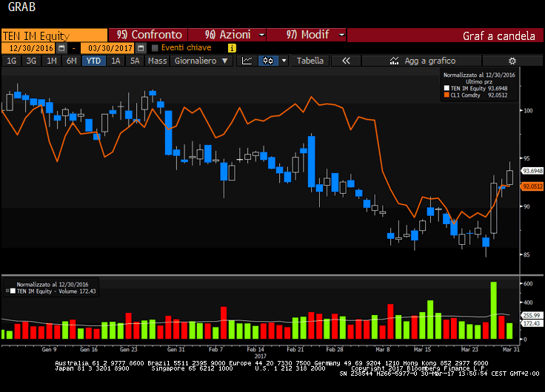Viewport: 545px width, 392px height.
Task: Click the Mar 31 date axis label
Action: click(x=511, y=349)
